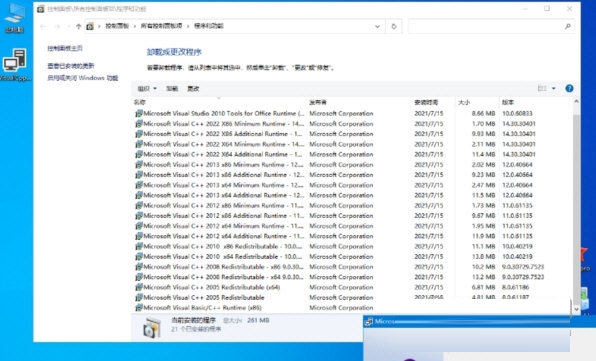
Task: Select Visual C++ 2012 x86 Additional Runtime row
Action: pyautogui.click(x=352, y=216)
